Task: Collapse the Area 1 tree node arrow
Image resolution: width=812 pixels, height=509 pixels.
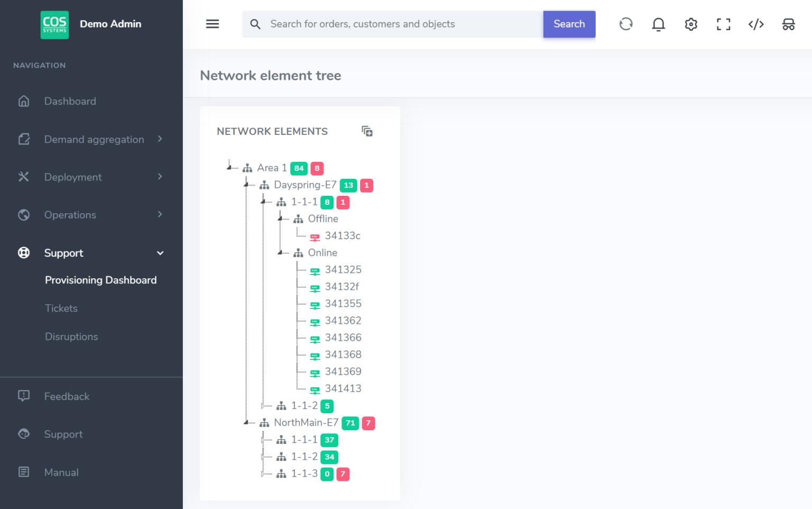Action: [x=229, y=167]
